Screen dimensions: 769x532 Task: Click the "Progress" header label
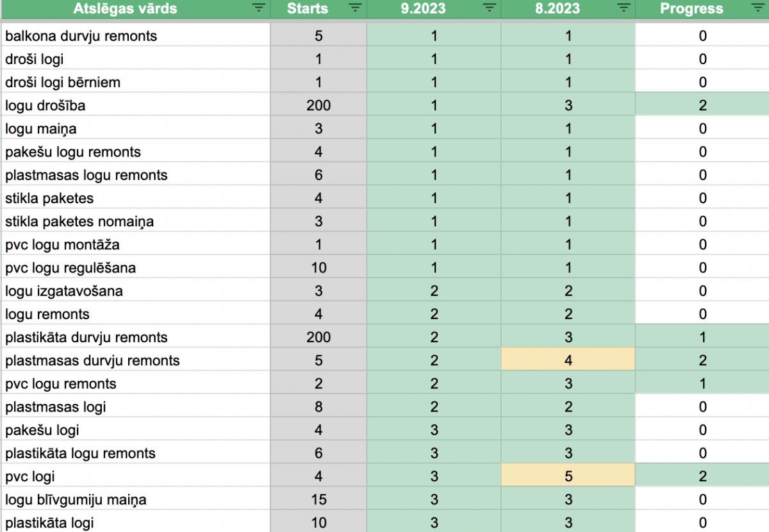pos(691,9)
